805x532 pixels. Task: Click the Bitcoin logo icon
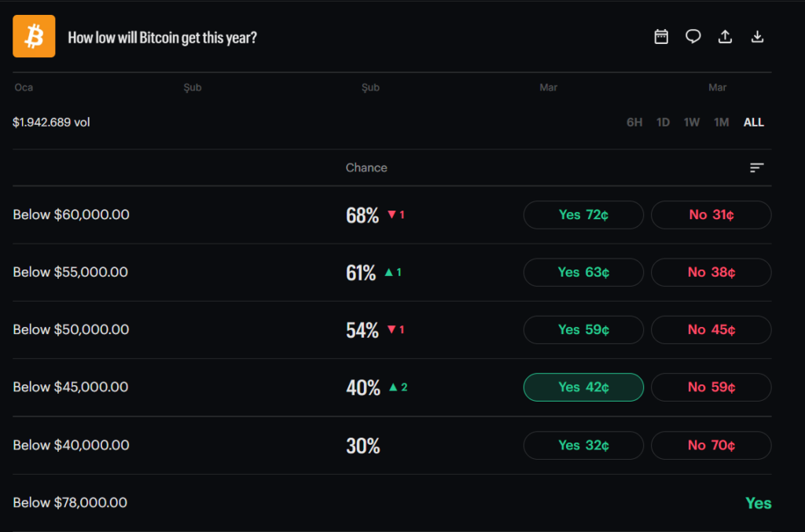[34, 36]
